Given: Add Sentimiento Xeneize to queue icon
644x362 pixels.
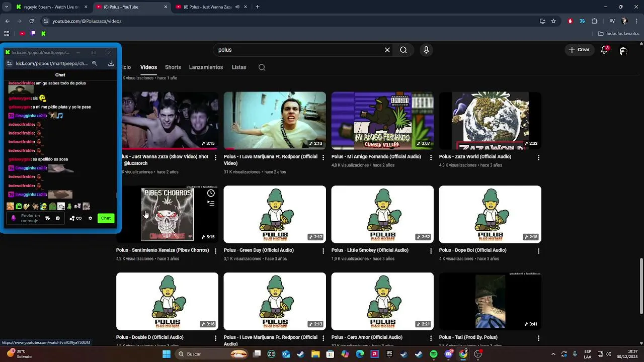Looking at the screenshot, I should click(x=211, y=204).
